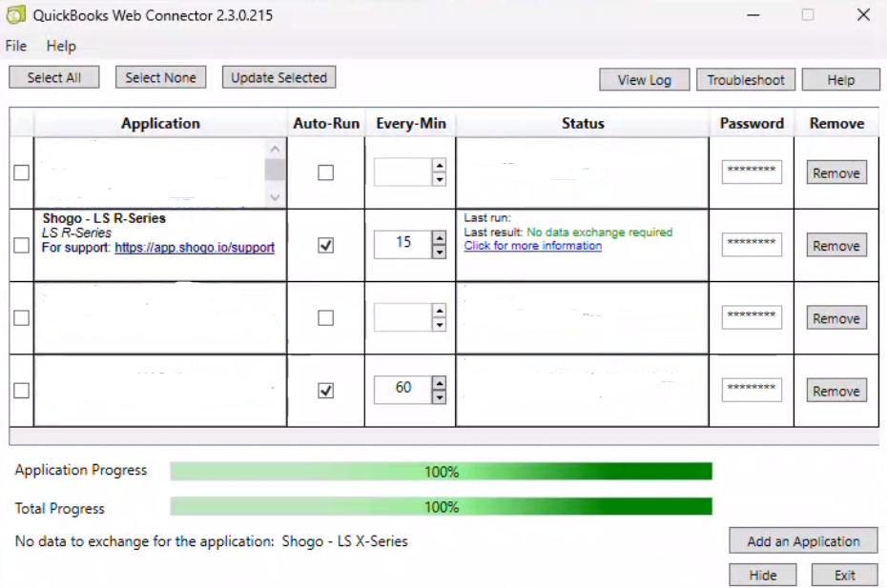The image size is (887, 588).
Task: Click the Application Progress bar
Action: [x=442, y=471]
